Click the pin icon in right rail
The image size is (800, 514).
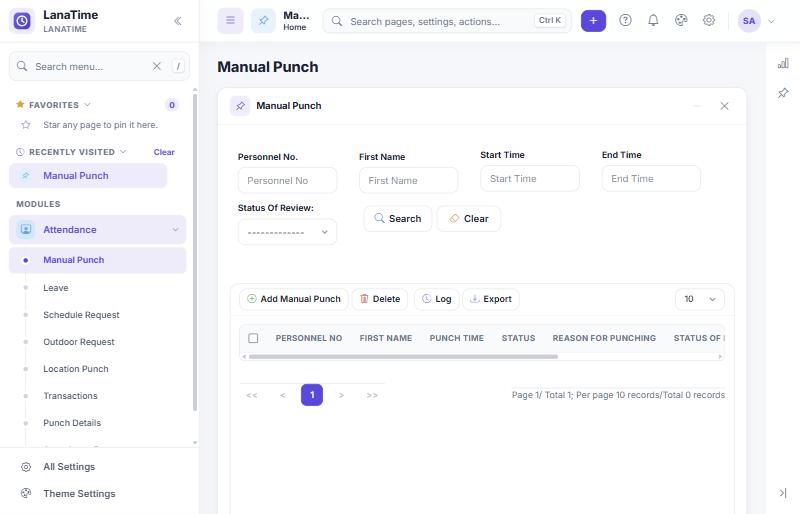click(783, 93)
